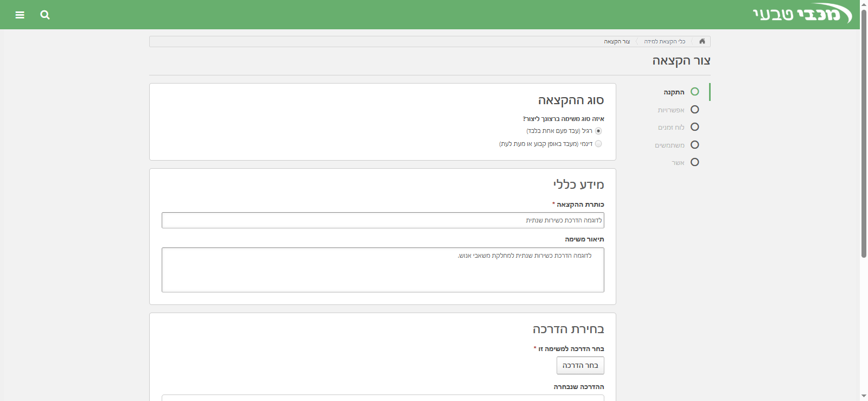
Task: Open the כלי הקצאת למידה breadcrumb link
Action: pos(665,42)
